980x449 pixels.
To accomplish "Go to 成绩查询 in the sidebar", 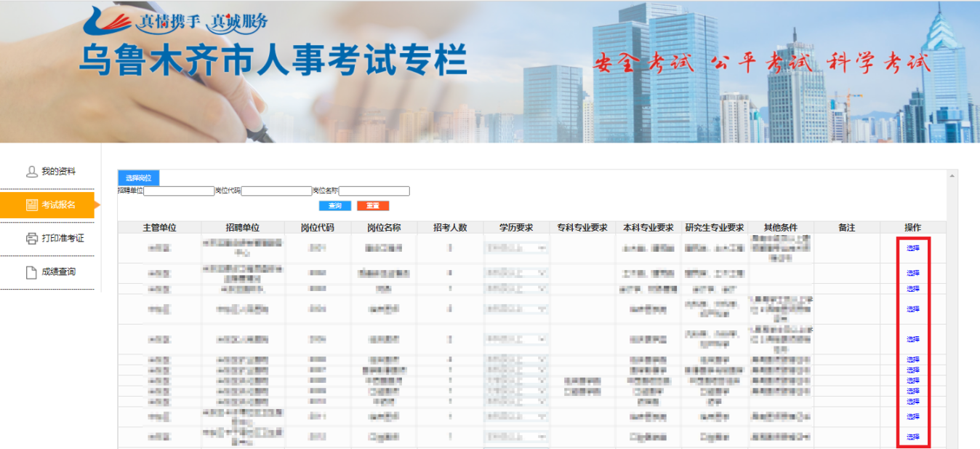I will coord(58,272).
